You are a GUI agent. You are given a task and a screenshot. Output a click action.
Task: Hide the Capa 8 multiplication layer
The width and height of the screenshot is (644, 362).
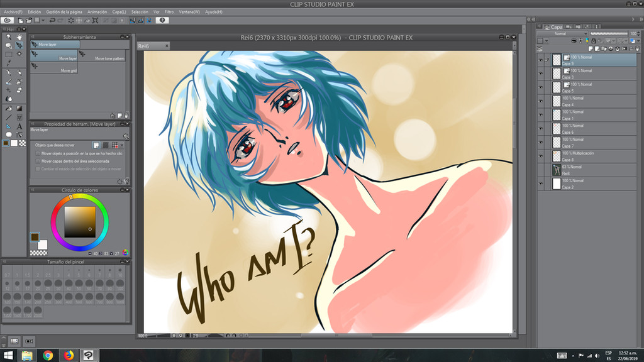click(x=540, y=156)
